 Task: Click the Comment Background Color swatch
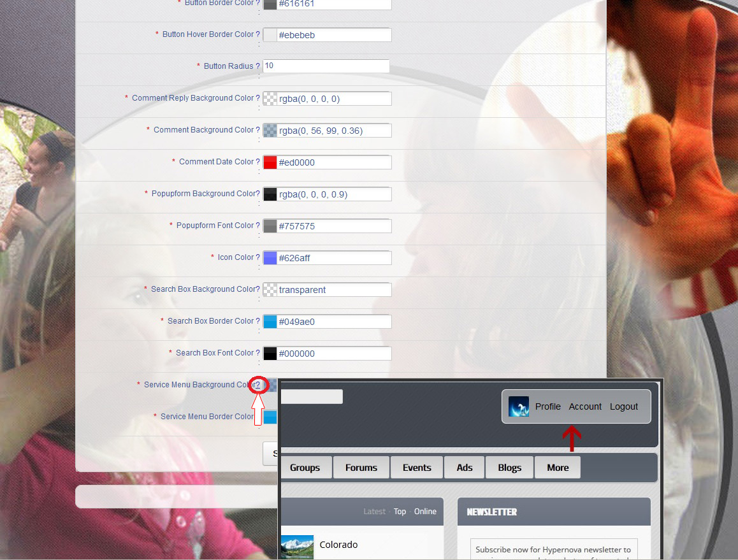[270, 131]
